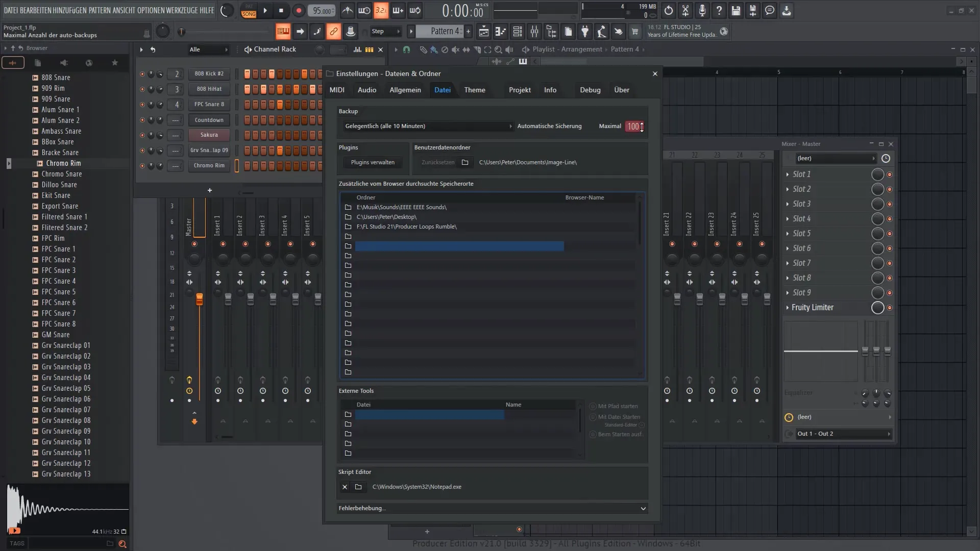Toggle Slot 3 enable LED in mixer
980x551 pixels.
890,204
